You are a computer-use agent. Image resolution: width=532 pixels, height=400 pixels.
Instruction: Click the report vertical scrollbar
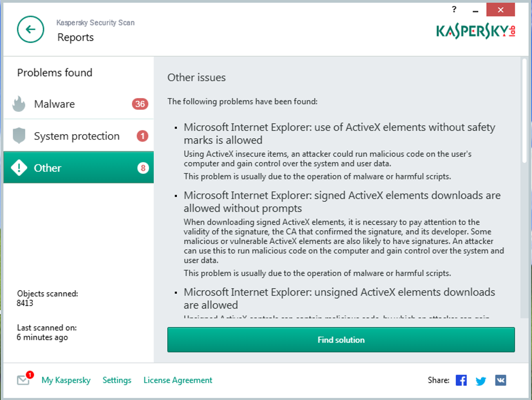tap(524, 112)
